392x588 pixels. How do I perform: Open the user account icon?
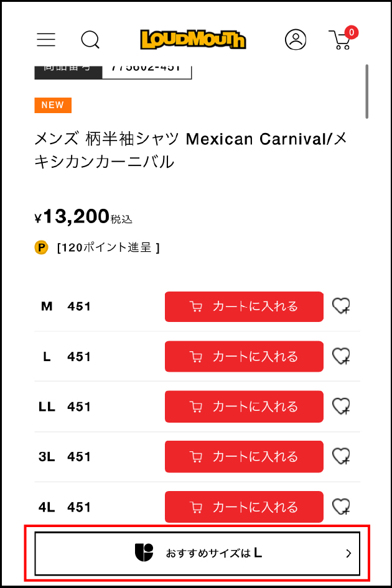[x=296, y=40]
